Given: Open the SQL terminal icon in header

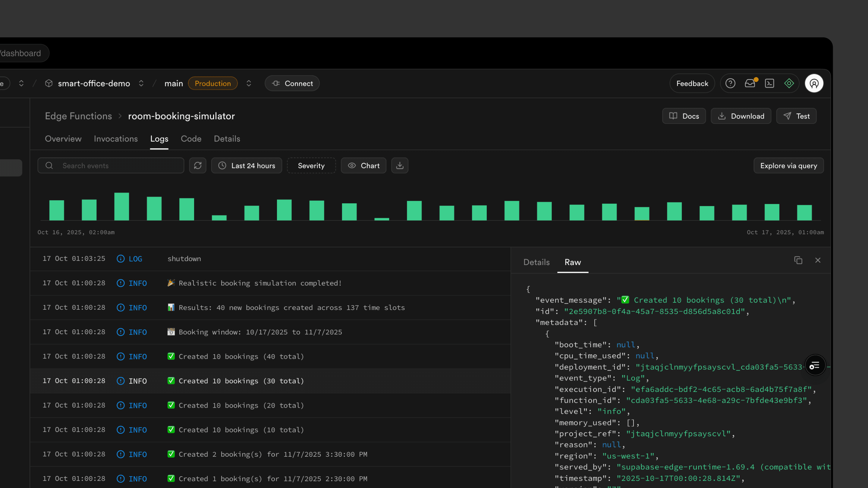Looking at the screenshot, I should coord(770,83).
